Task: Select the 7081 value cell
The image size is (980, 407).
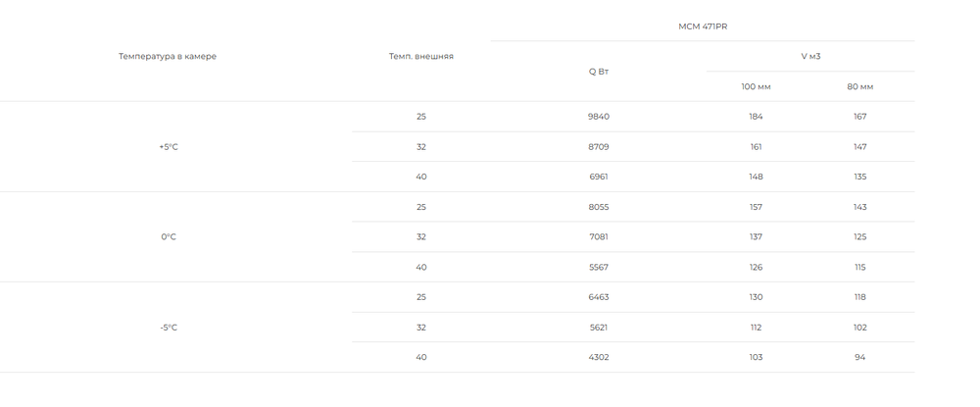Action: (x=598, y=237)
